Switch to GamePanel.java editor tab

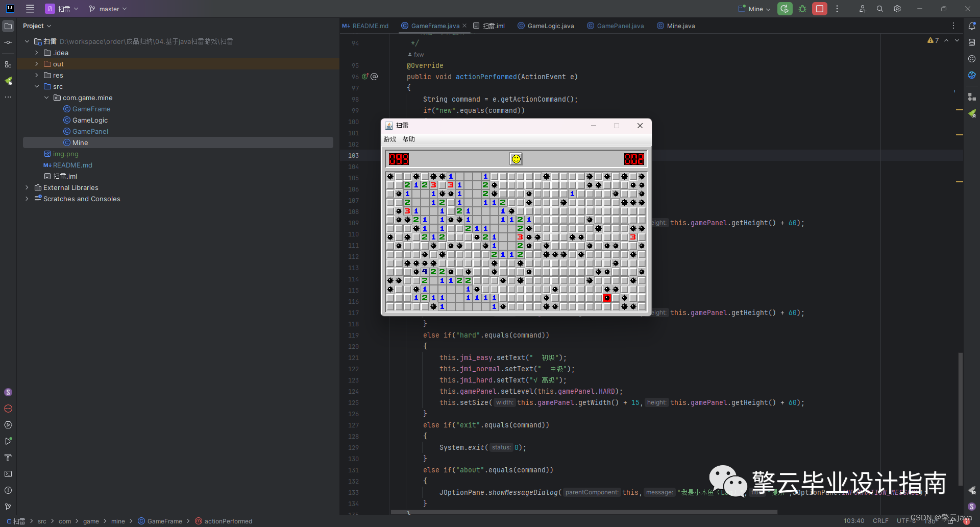616,26
